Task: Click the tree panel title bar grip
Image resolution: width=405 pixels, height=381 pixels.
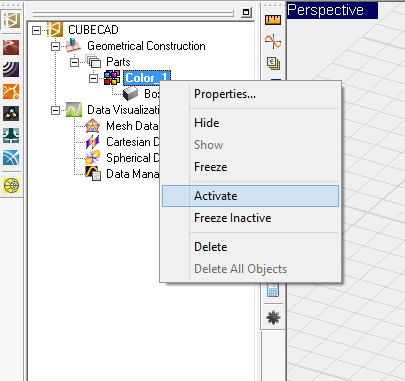Action: click(133, 13)
